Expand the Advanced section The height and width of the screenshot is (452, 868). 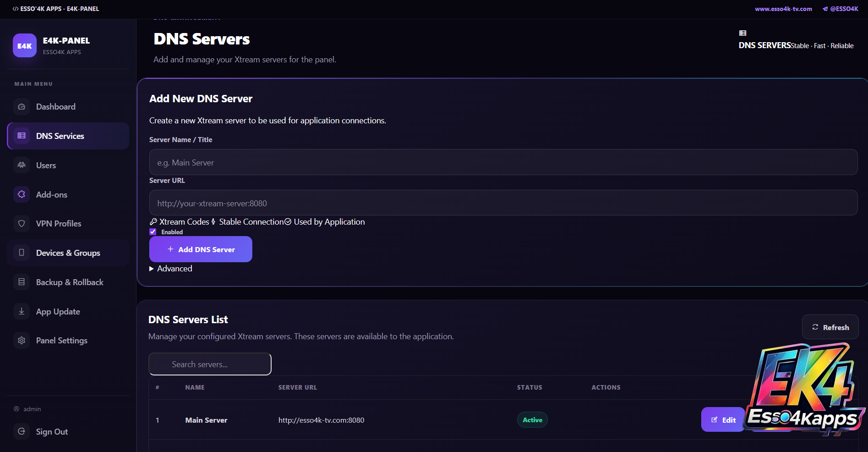(x=171, y=269)
